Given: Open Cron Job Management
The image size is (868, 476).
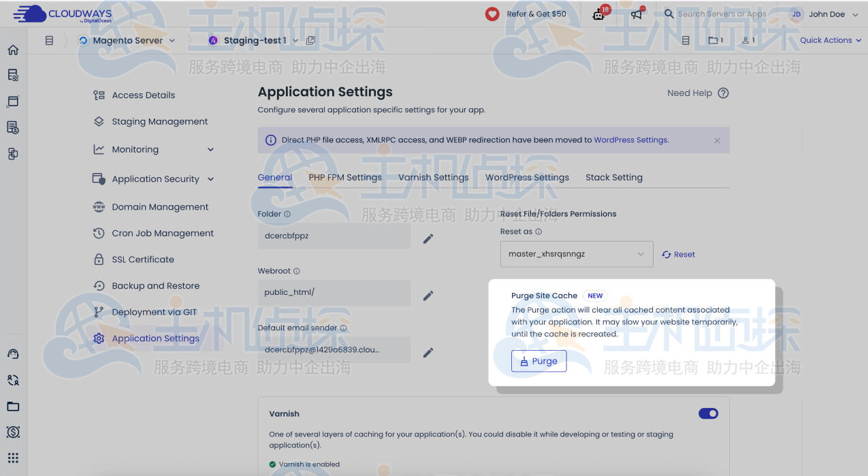Looking at the screenshot, I should (x=153, y=234).
